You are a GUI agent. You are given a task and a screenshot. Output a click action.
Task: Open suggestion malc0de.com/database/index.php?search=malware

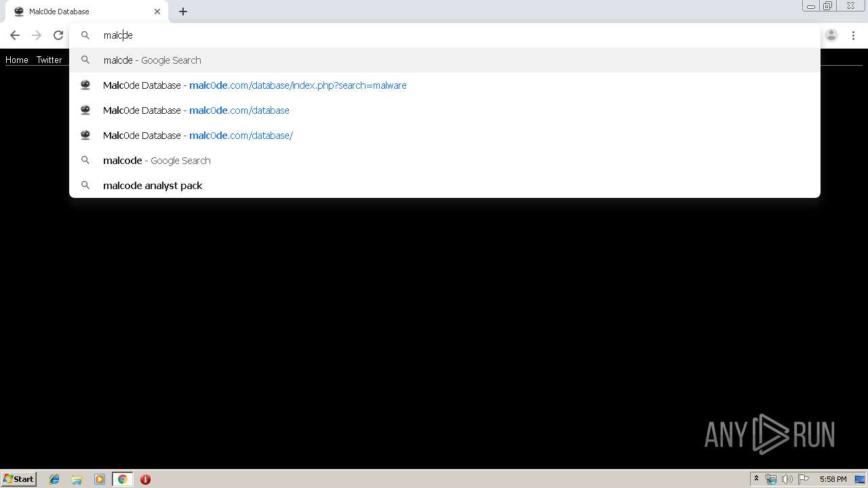point(445,85)
